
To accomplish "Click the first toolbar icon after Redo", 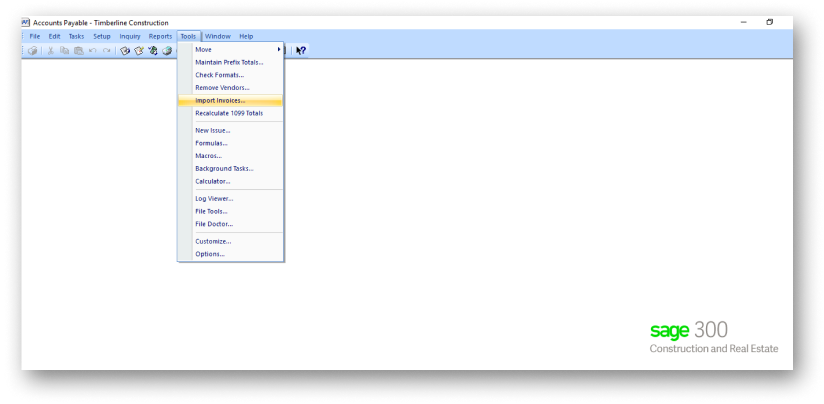I will [x=125, y=50].
